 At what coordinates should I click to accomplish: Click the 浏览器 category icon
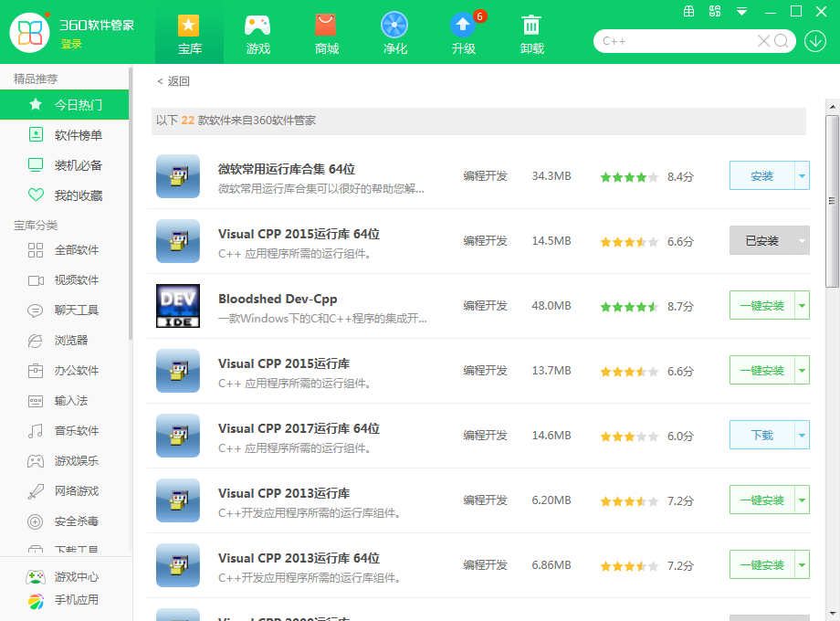36,341
